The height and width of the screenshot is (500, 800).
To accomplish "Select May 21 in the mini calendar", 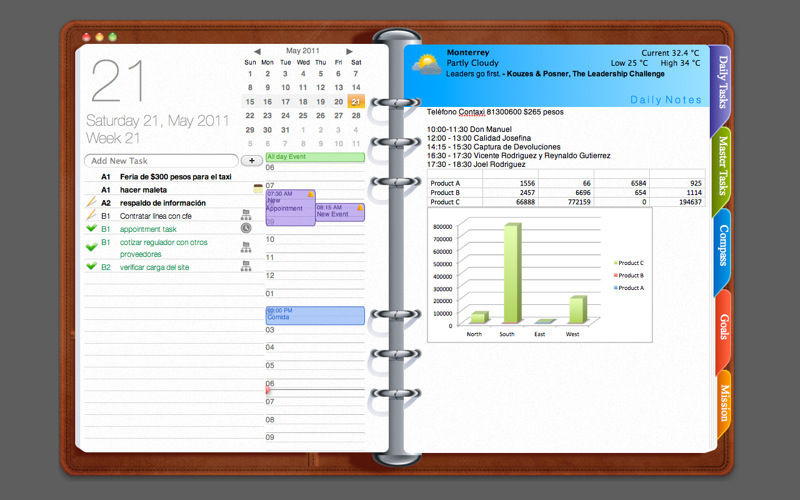I will click(x=356, y=102).
